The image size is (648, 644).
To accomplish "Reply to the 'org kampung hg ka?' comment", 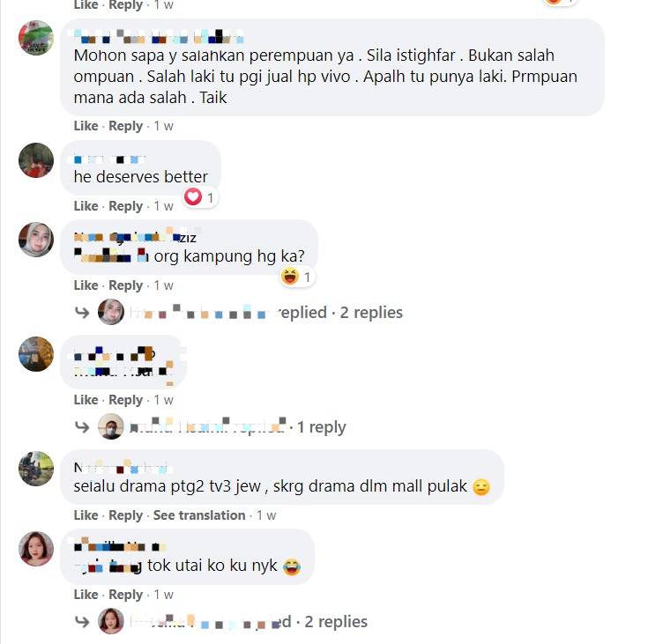I will (x=125, y=285).
